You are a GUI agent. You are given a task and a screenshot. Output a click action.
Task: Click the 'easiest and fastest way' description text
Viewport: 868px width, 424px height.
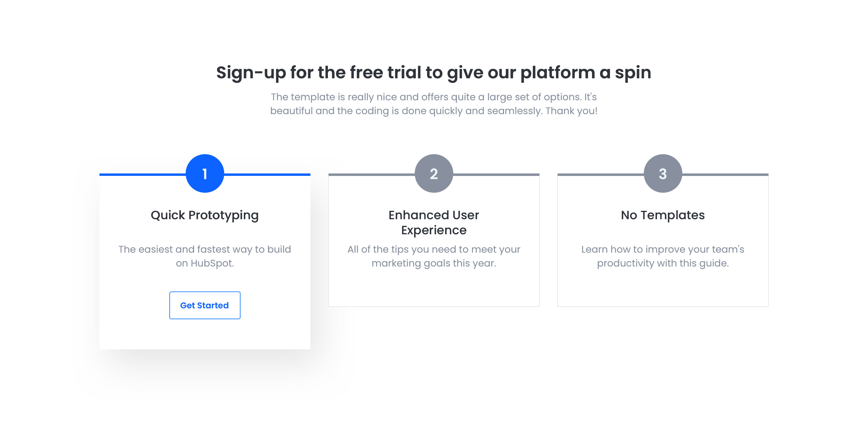click(x=205, y=256)
